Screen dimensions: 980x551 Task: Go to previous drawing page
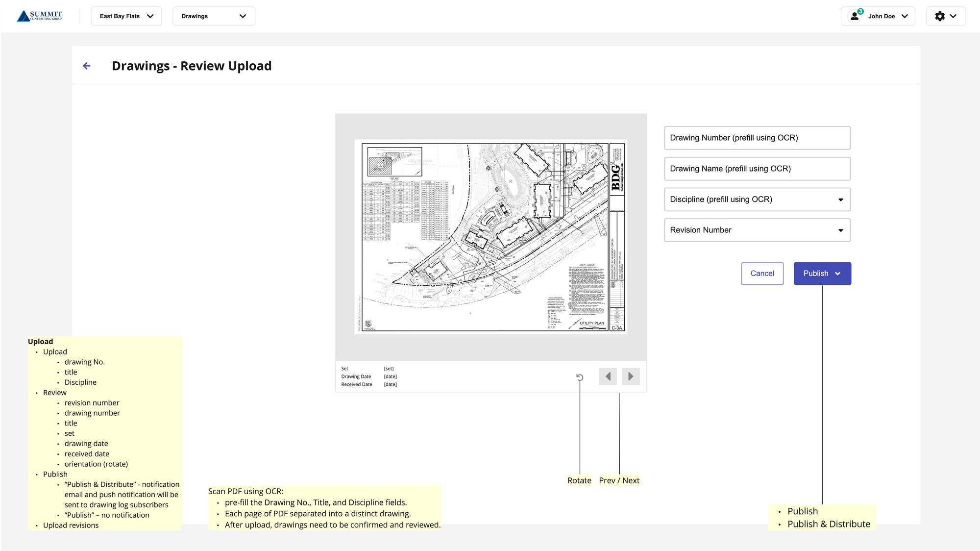pyautogui.click(x=608, y=376)
